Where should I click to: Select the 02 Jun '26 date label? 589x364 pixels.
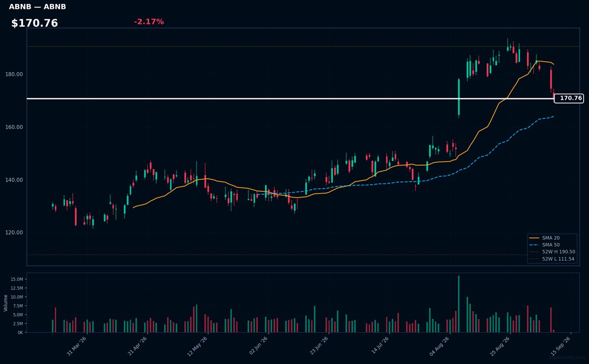258,346
